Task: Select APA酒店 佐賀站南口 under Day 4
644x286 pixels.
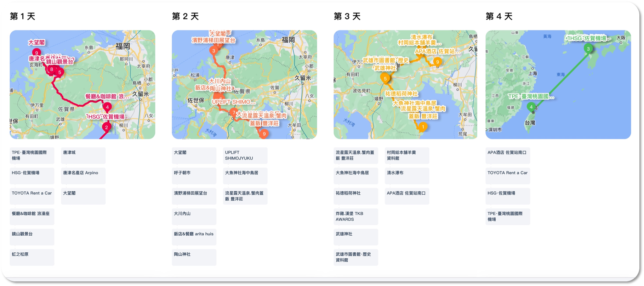Action: pos(508,156)
